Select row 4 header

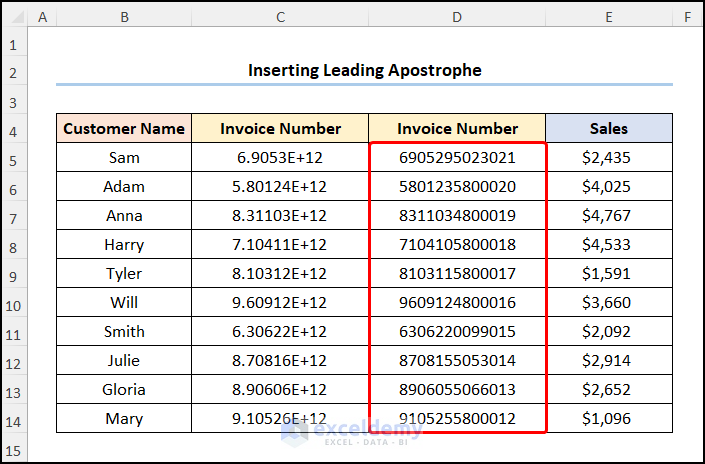point(14,129)
